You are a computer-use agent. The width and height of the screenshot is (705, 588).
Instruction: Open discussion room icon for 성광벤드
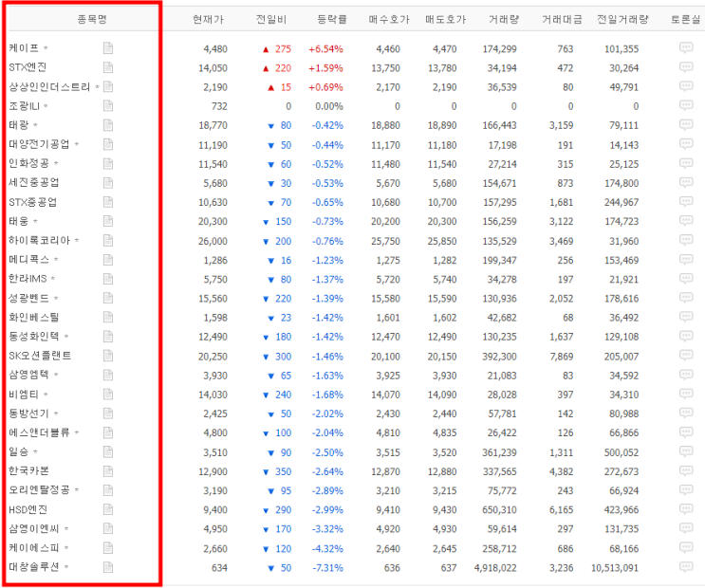tap(686, 298)
